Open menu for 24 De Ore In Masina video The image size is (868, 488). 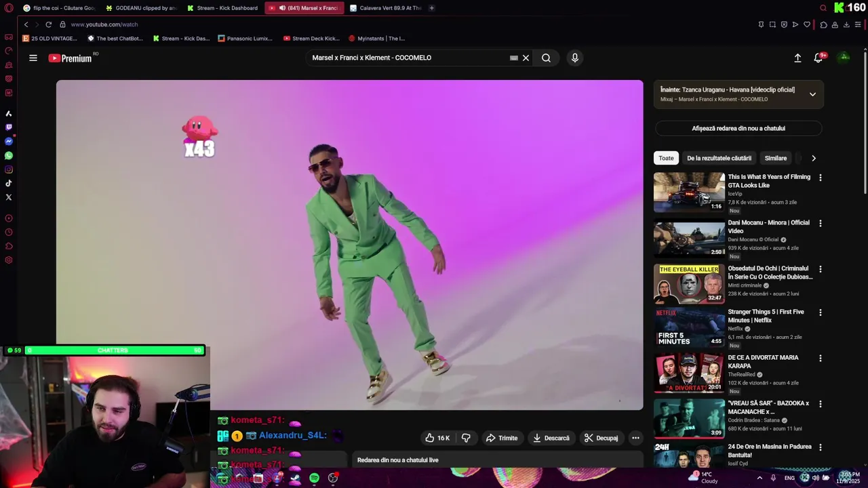tap(821, 447)
